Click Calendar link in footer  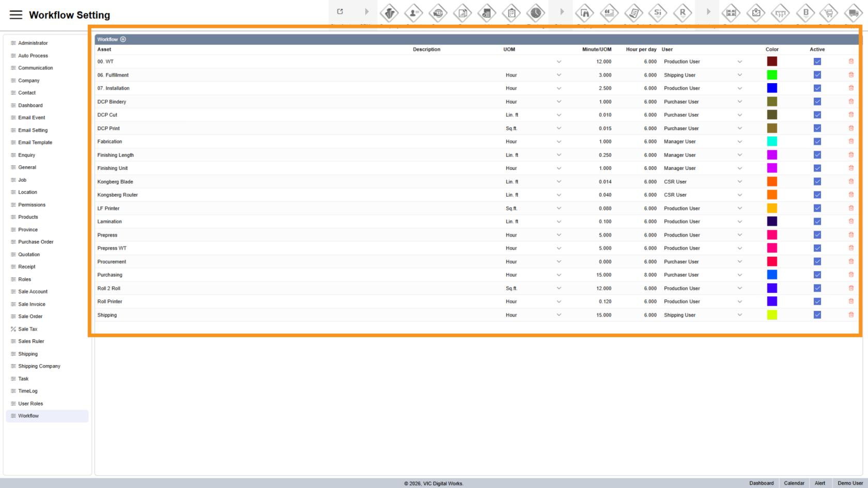pos(794,483)
